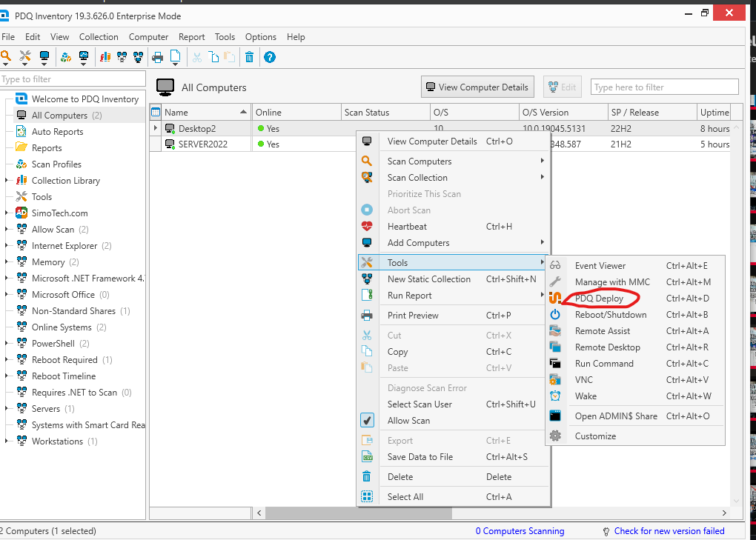Image resolution: width=756 pixels, height=540 pixels.
Task: Open the Report menu
Action: [x=191, y=37]
